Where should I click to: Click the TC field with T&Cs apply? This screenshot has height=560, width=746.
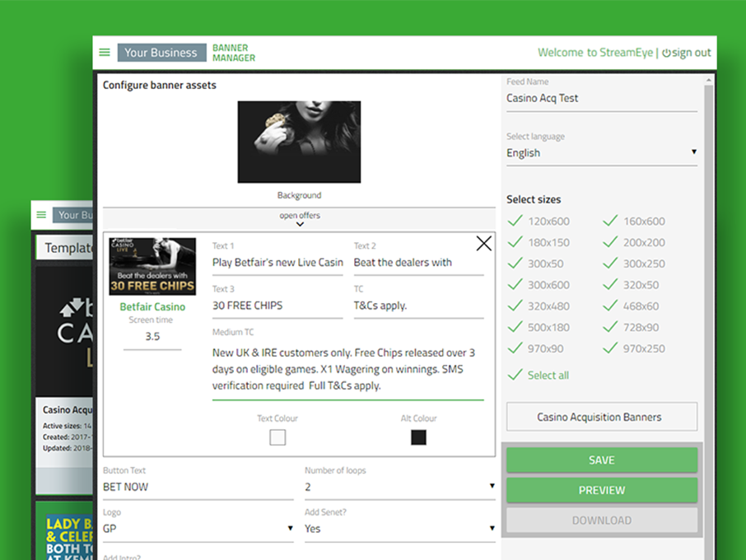click(x=418, y=306)
